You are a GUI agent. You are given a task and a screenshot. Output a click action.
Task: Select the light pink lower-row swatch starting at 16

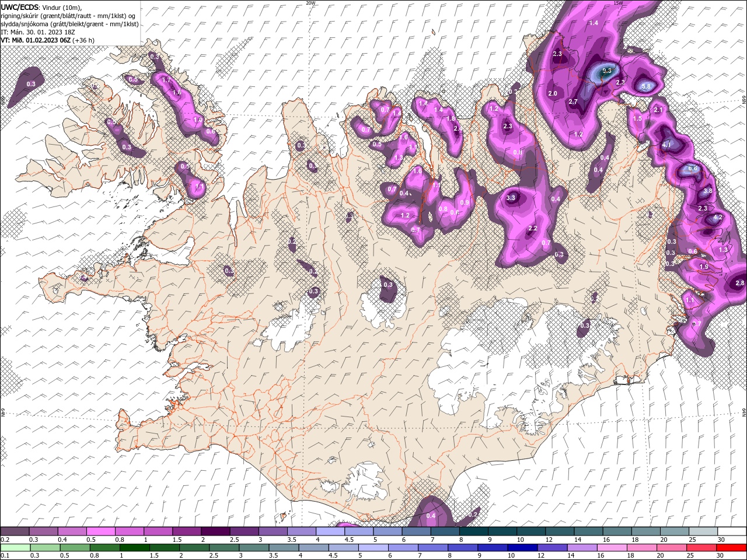(611, 548)
